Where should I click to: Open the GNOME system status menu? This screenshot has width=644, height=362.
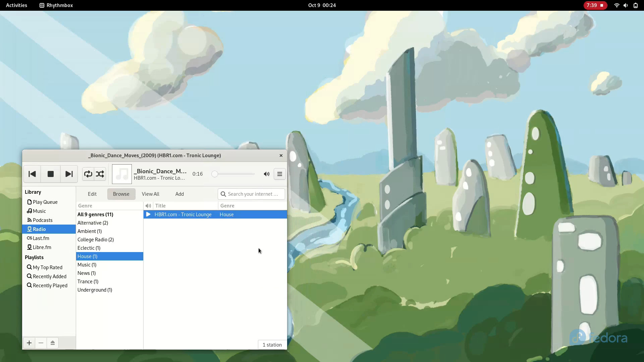point(626,5)
